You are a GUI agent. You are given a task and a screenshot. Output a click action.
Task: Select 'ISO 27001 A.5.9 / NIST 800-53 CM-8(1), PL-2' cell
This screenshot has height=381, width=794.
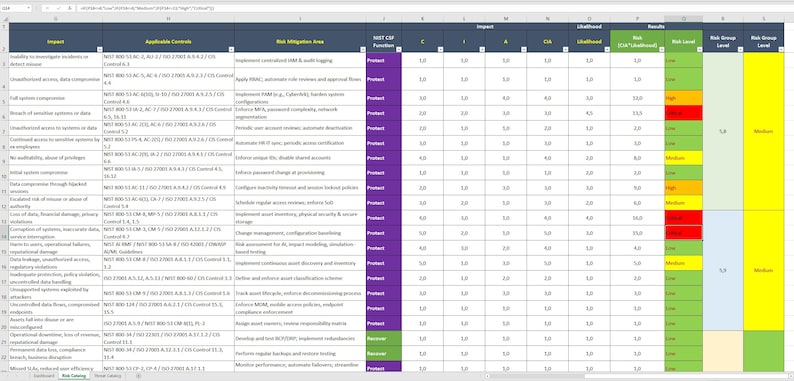(x=168, y=323)
